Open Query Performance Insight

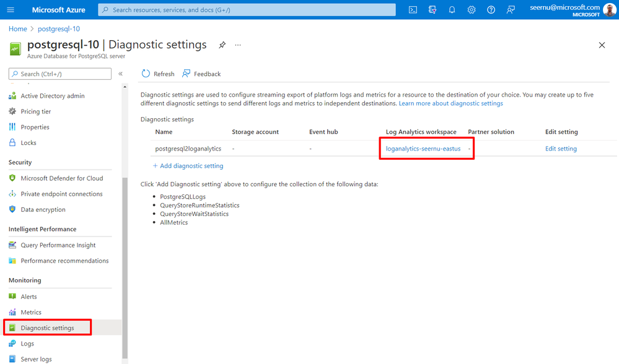tap(58, 245)
